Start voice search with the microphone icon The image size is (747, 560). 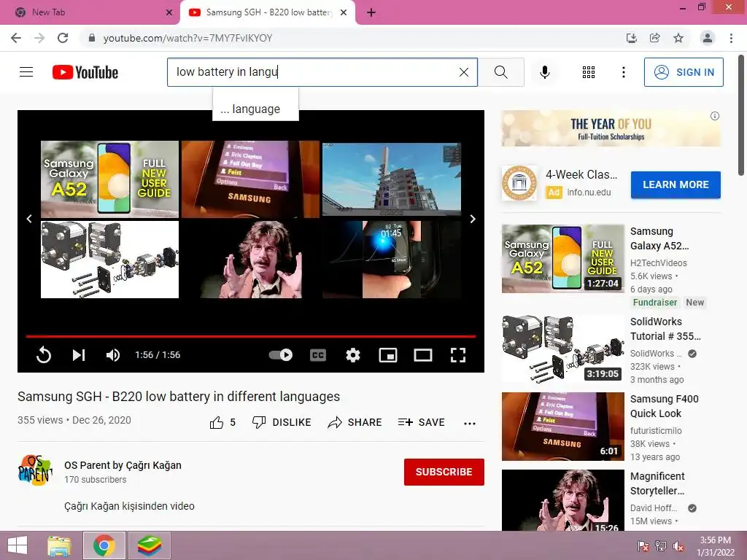(545, 72)
